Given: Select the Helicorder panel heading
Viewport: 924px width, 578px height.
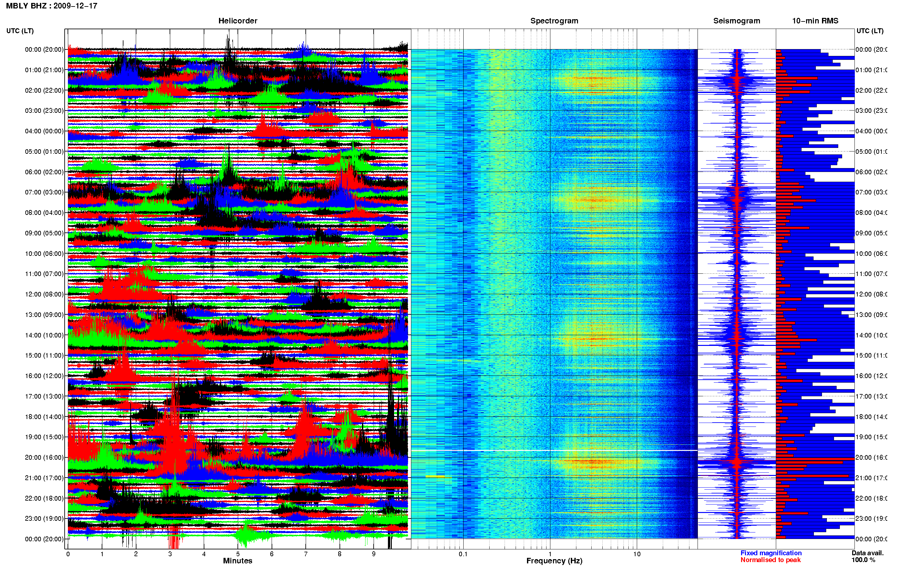Looking at the screenshot, I should 237,21.
